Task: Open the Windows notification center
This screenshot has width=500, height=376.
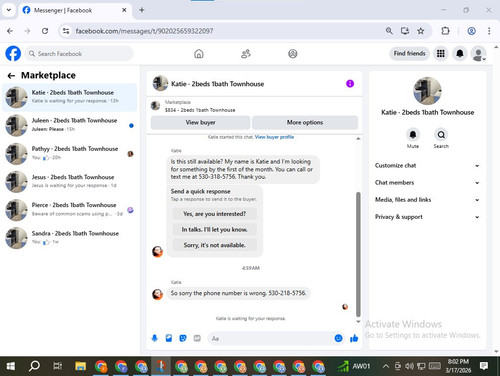Action: coord(484,366)
